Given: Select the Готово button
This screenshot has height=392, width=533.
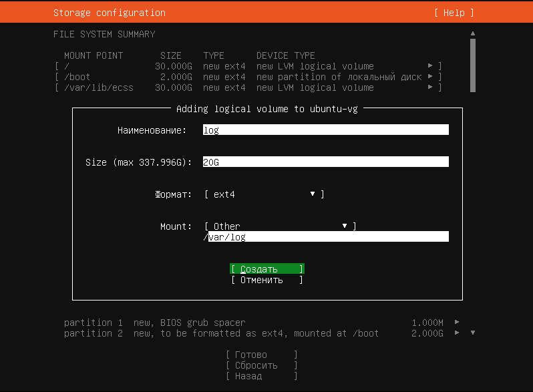Looking at the screenshot, I should pyautogui.click(x=261, y=355).
